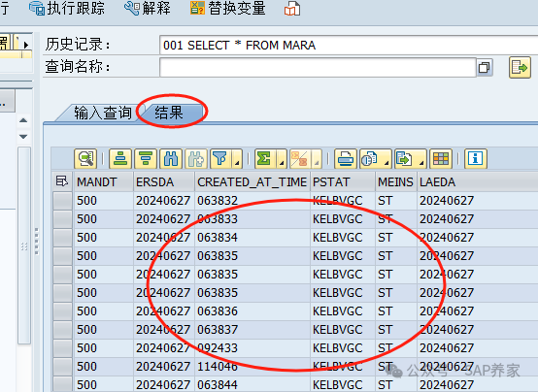Expand the ALV export dropdown arrow
Image resolution: width=538 pixels, height=392 pixels.
click(422, 159)
